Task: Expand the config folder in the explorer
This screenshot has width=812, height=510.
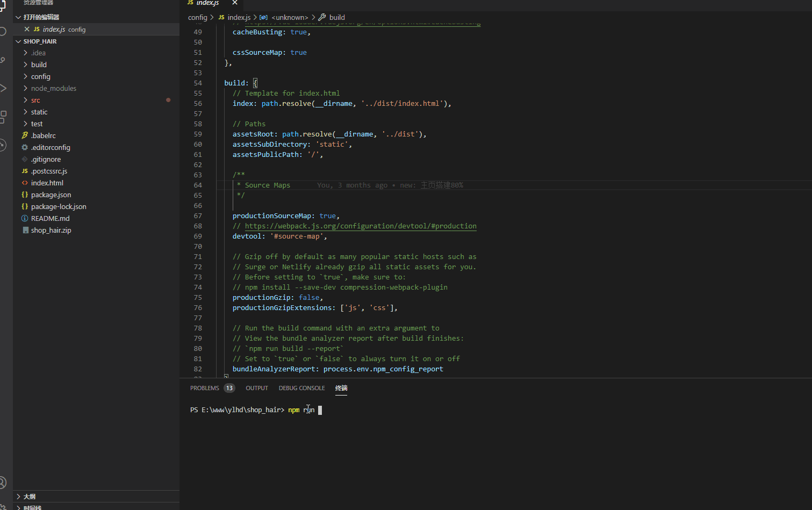Action: 25,76
